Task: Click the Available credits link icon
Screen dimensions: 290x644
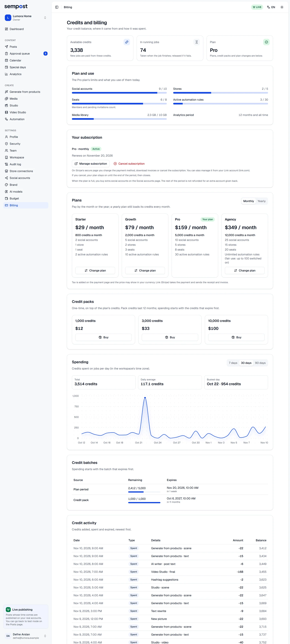Action: tap(127, 42)
